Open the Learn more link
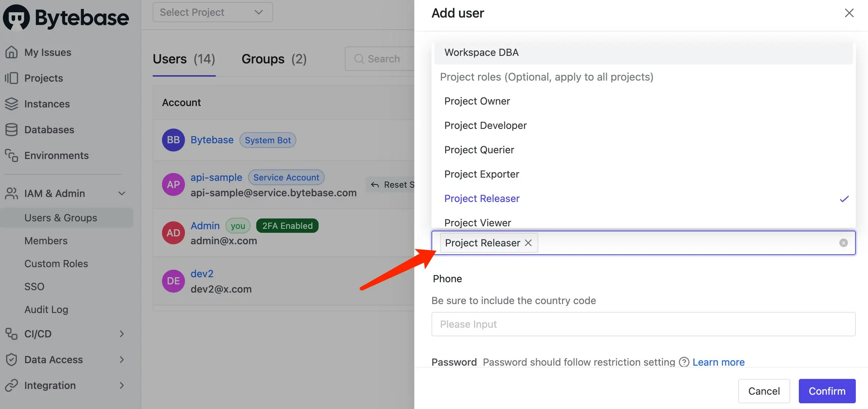Viewport: 868px width, 409px height. [x=719, y=362]
